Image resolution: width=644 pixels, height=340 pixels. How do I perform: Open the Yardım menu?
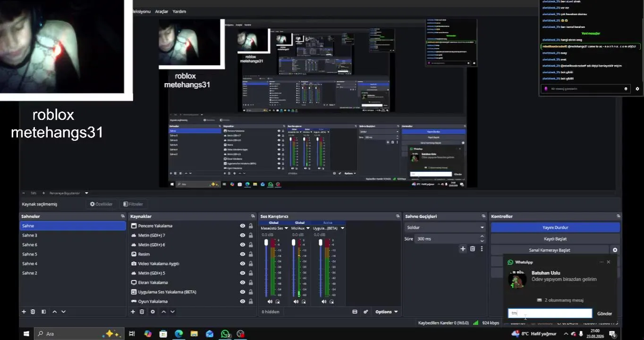pos(179,11)
